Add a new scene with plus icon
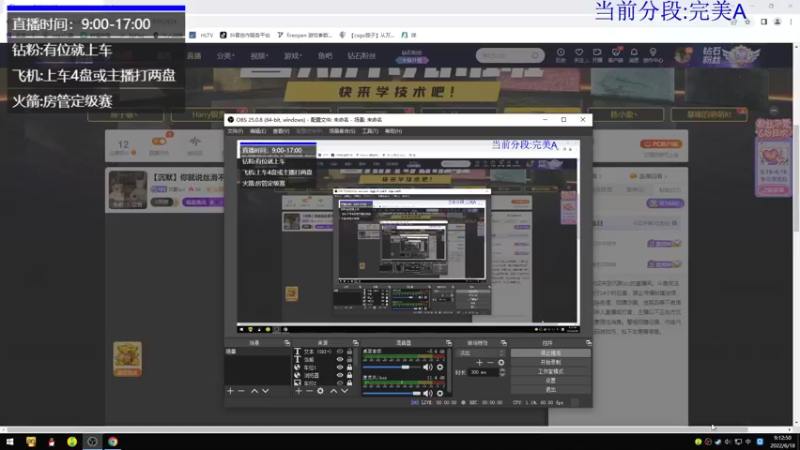 (230, 391)
